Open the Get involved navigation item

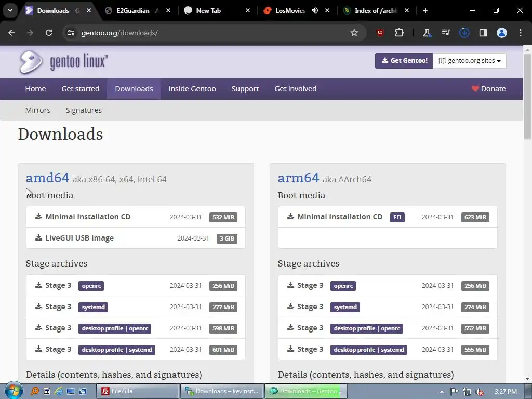(296, 89)
